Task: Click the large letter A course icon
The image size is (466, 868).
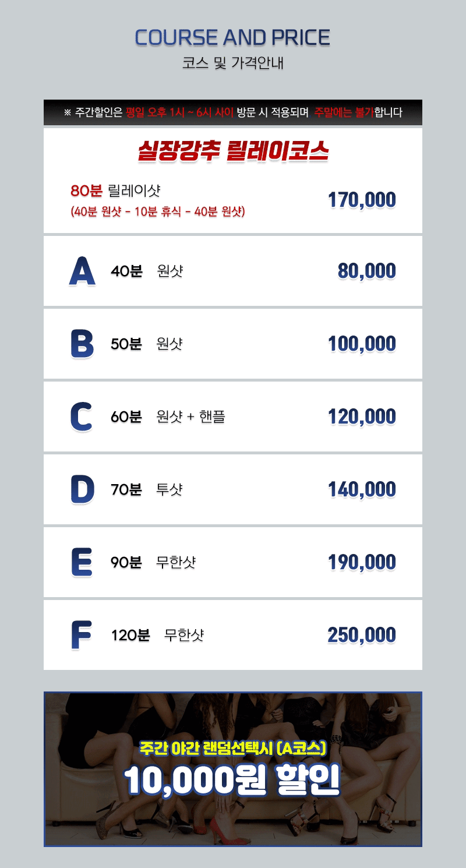Action: pyautogui.click(x=82, y=271)
